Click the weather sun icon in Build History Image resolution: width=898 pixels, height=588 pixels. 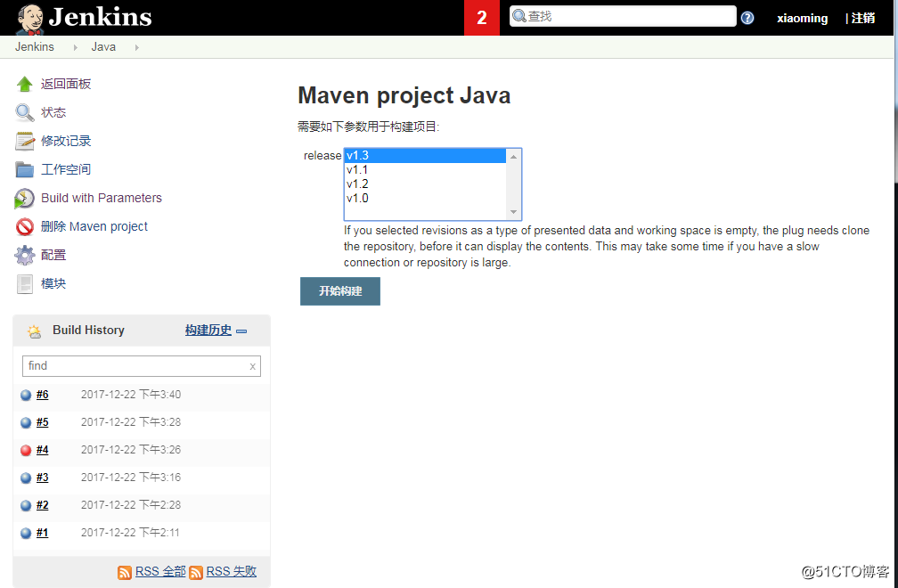pos(34,331)
